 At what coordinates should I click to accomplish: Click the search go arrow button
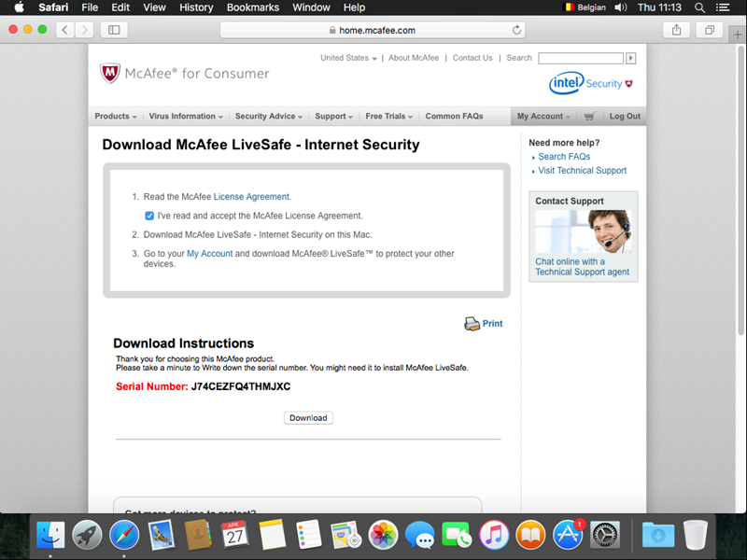click(x=631, y=58)
